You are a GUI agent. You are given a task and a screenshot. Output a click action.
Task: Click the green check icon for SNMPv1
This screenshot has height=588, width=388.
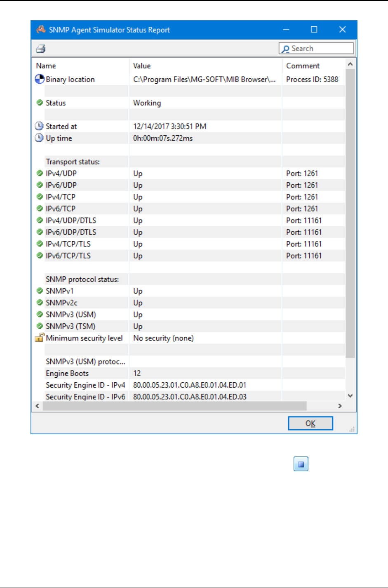coord(40,290)
